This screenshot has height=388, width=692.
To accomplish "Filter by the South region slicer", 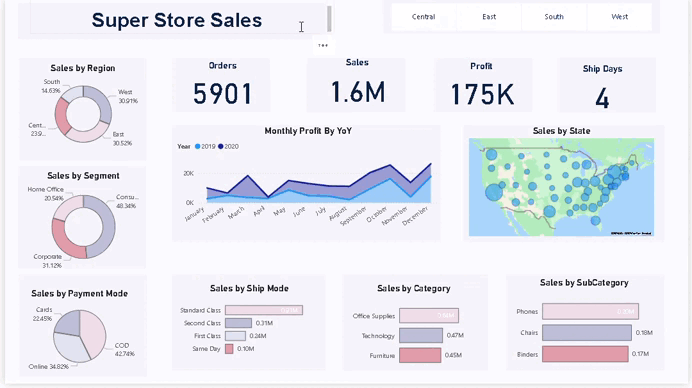I will (554, 17).
